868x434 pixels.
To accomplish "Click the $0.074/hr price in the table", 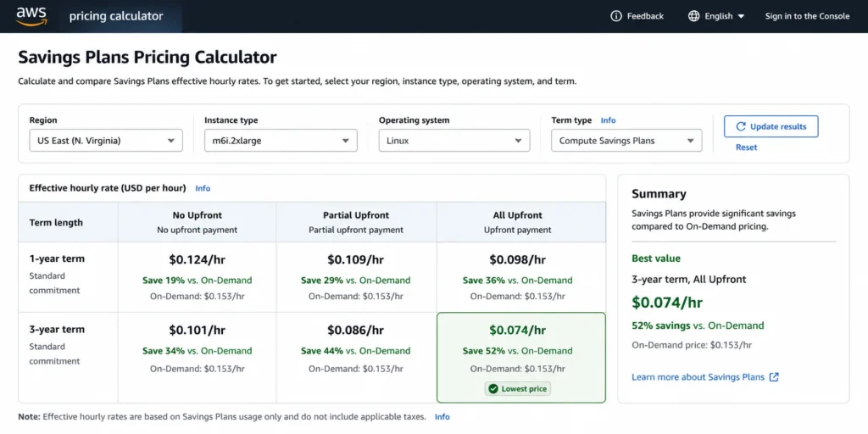I will tap(518, 331).
